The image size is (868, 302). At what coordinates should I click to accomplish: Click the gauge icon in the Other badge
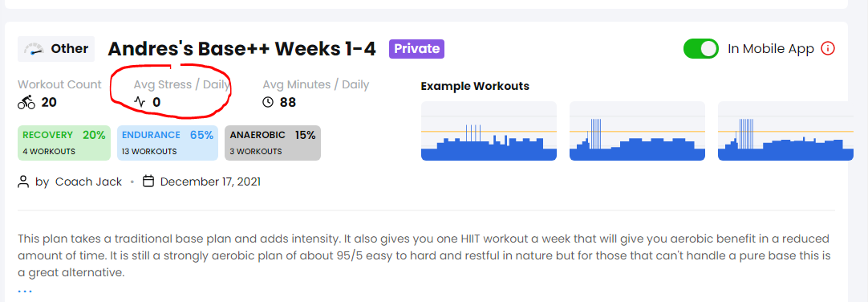(x=34, y=49)
